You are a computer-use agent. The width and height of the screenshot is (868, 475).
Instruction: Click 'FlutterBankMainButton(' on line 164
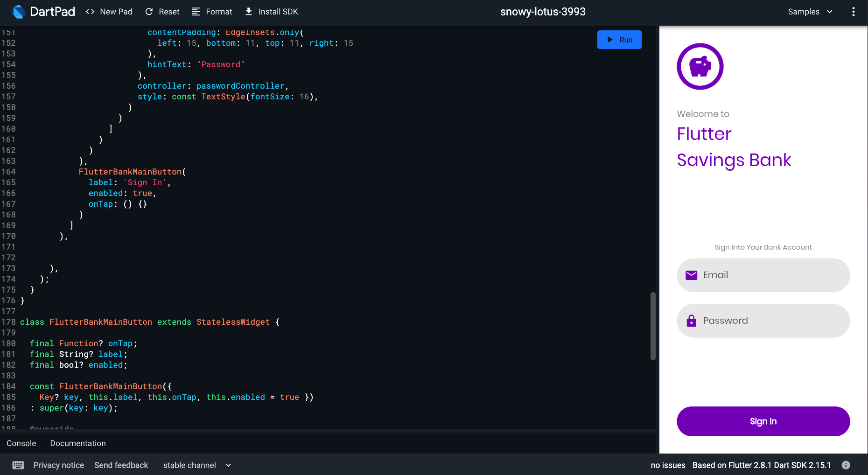click(133, 172)
